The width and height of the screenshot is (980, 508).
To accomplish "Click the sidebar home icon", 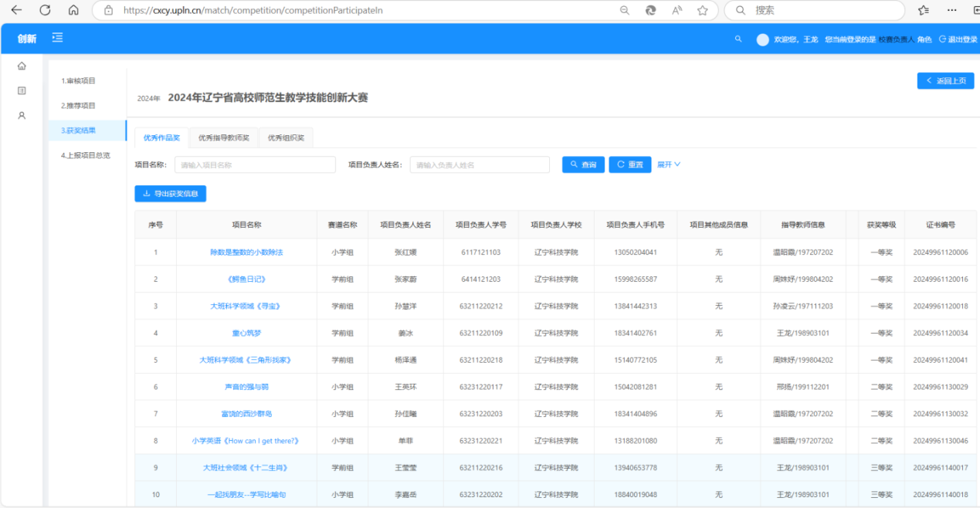I will click(x=22, y=66).
